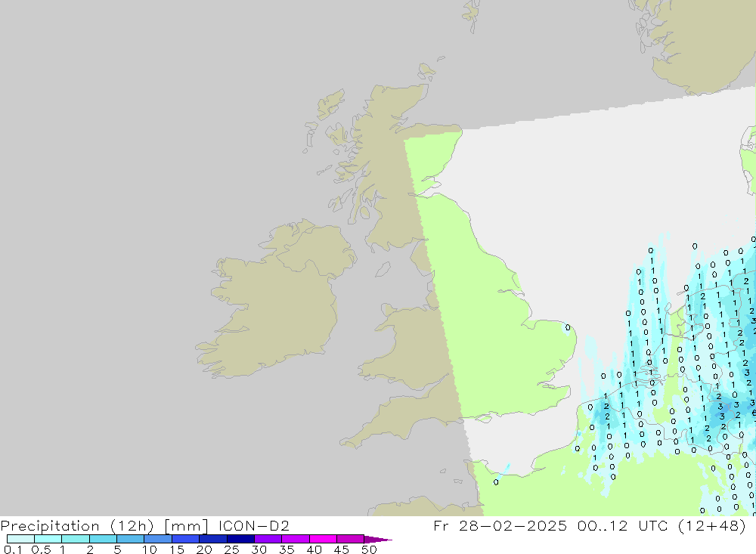This screenshot has height=554, width=756.
Task: Select the 5–10 mm legend color swatch
Action: point(130,539)
